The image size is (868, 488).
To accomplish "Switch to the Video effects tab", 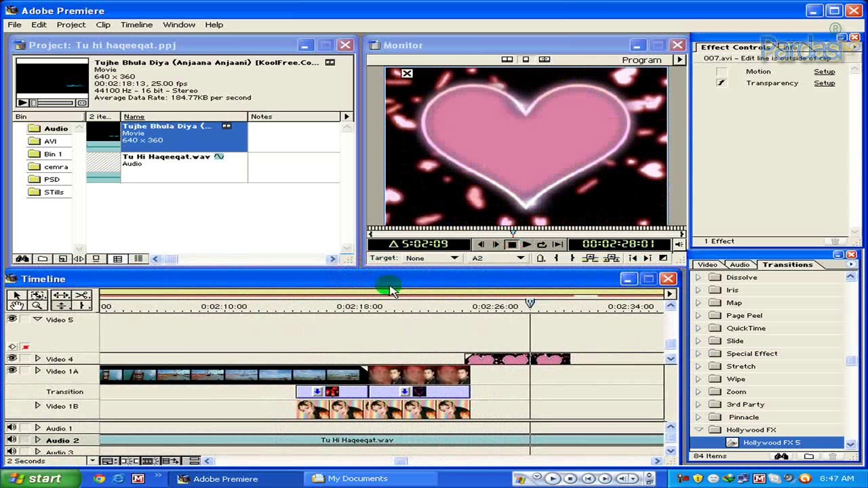I will click(x=707, y=265).
